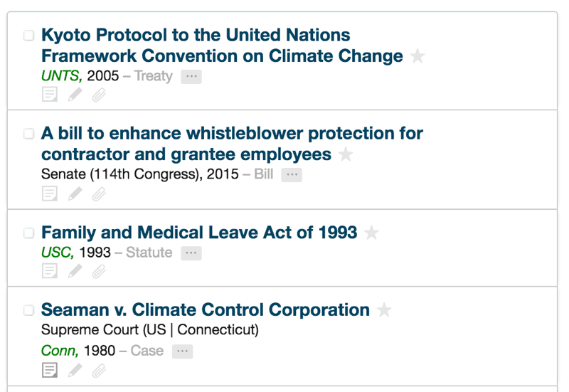Star the Kyoto Protocol treaty entry
The image size is (569, 392).
tap(418, 56)
